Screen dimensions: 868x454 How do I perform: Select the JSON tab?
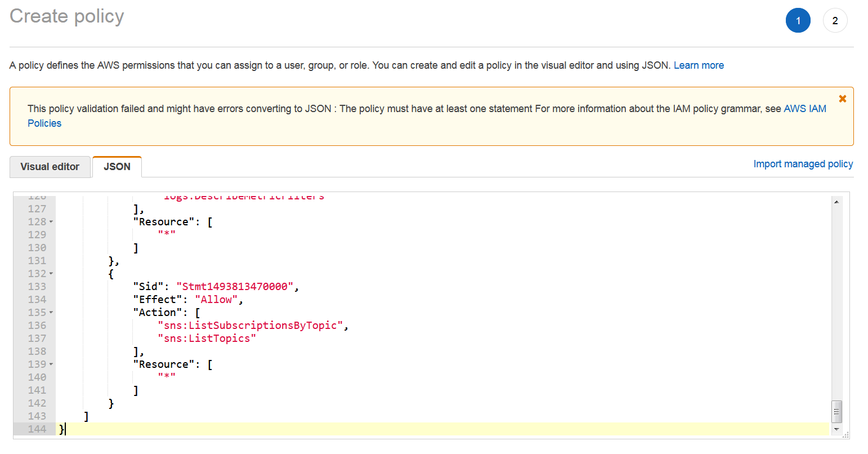coord(117,167)
